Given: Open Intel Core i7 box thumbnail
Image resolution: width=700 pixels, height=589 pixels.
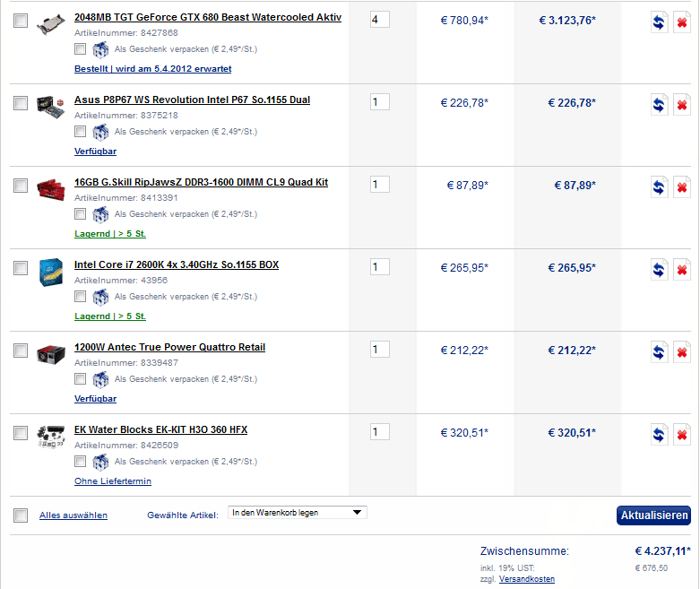Looking at the screenshot, I should pos(50,272).
